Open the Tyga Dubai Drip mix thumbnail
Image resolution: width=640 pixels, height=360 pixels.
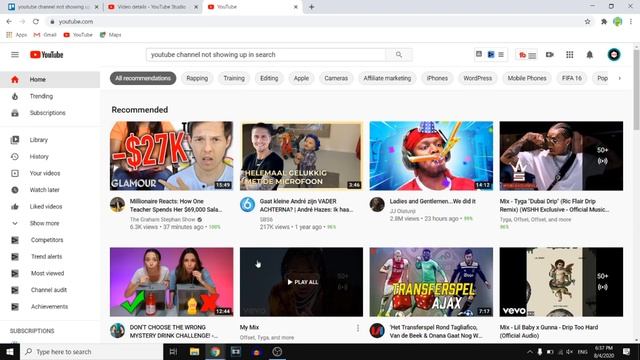coord(561,156)
